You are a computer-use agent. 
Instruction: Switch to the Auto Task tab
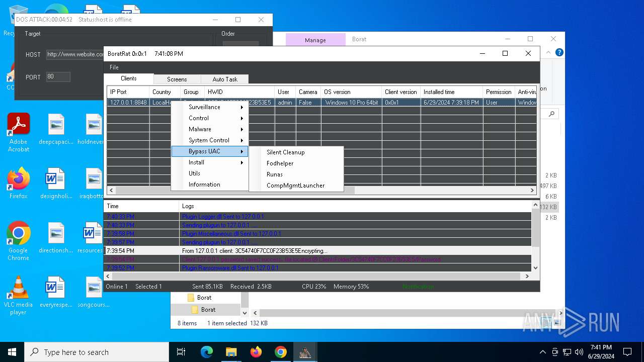point(225,79)
